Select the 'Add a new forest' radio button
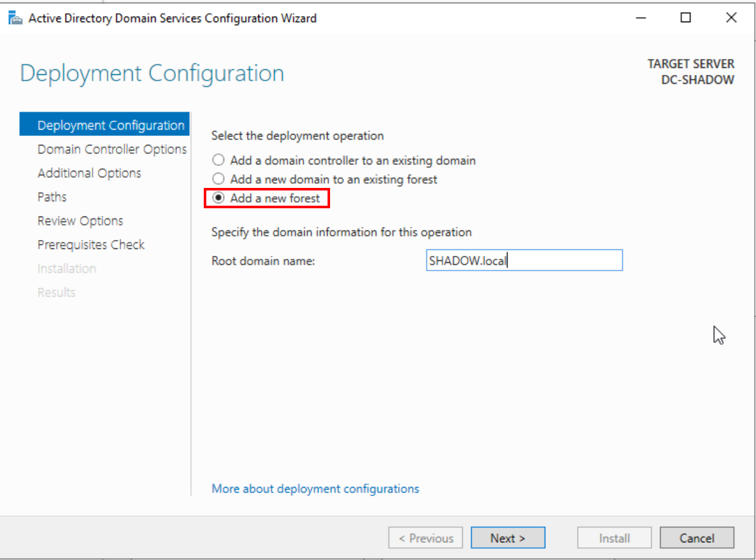756x560 pixels. (x=219, y=198)
